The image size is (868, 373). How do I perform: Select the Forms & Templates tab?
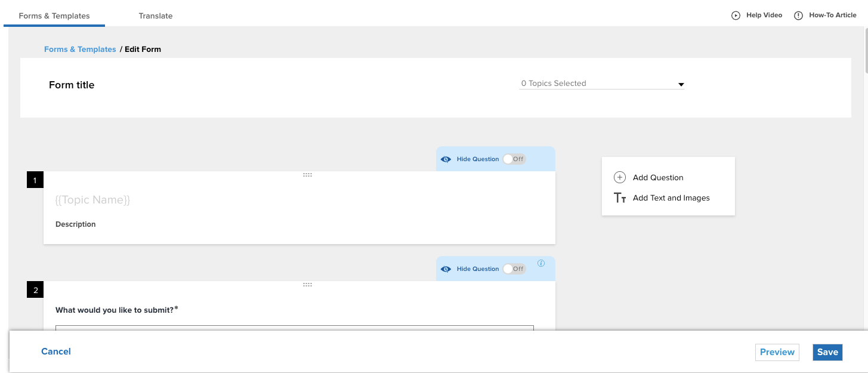click(54, 16)
